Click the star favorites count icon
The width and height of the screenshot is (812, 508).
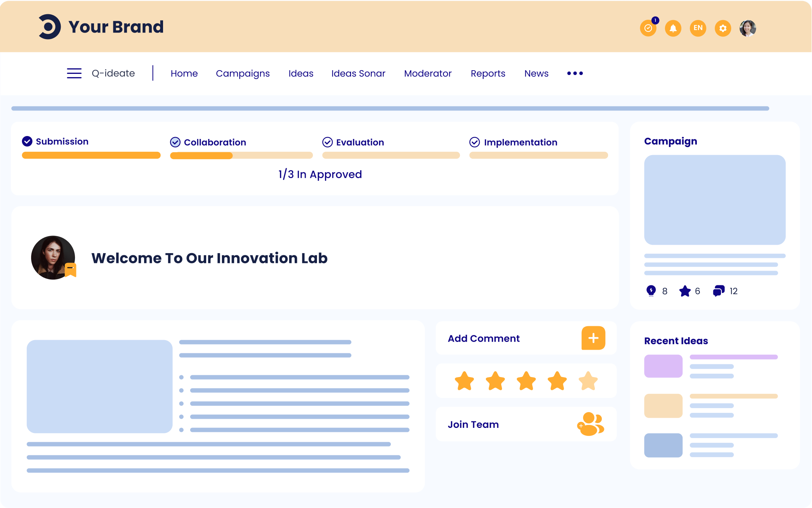684,290
